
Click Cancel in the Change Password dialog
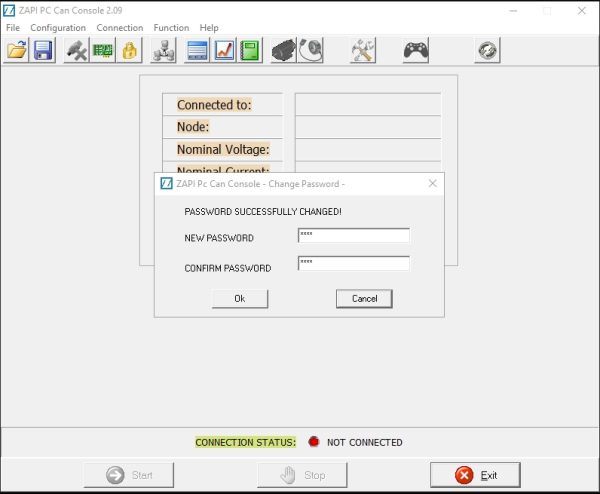click(364, 298)
